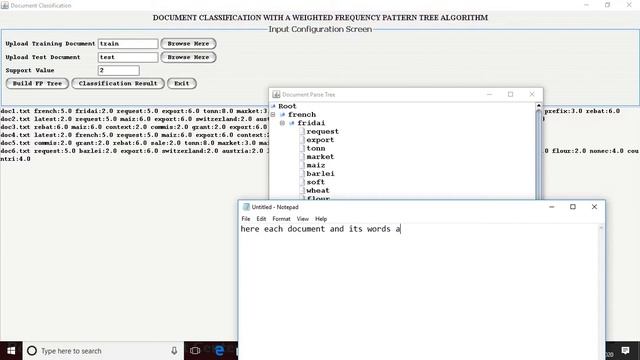Image resolution: width=640 pixels, height=360 pixels.
Task: Select the barlei leaf in parse tree
Action: (x=320, y=174)
